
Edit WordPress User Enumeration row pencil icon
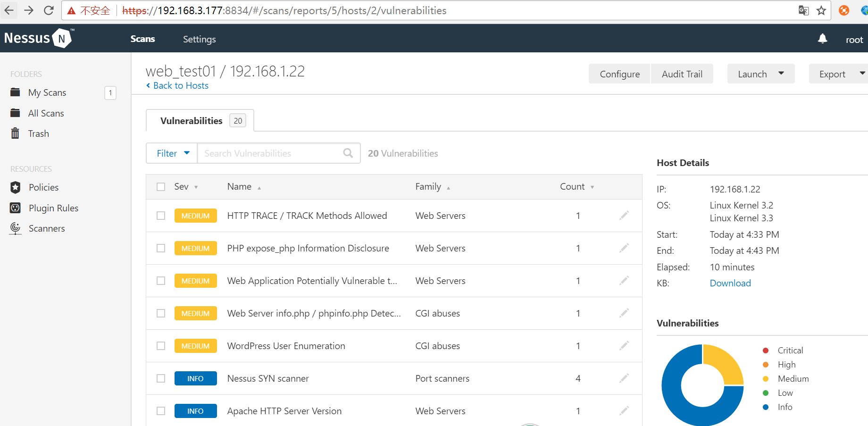coord(624,346)
